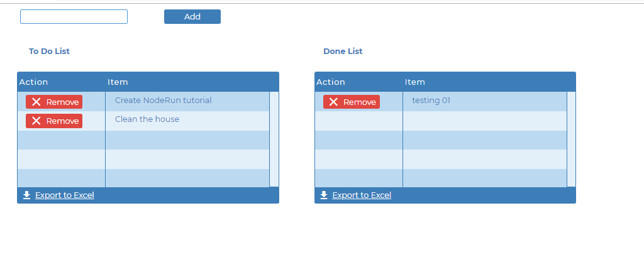Click the Done List vertical scrollbar
This screenshot has height=279, width=644.
click(x=571, y=139)
